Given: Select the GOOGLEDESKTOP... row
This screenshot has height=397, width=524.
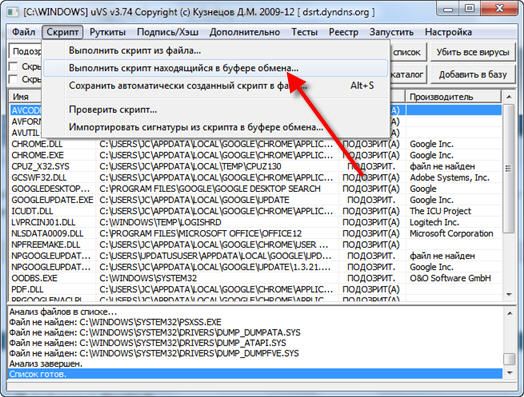Looking at the screenshot, I should 256,189.
